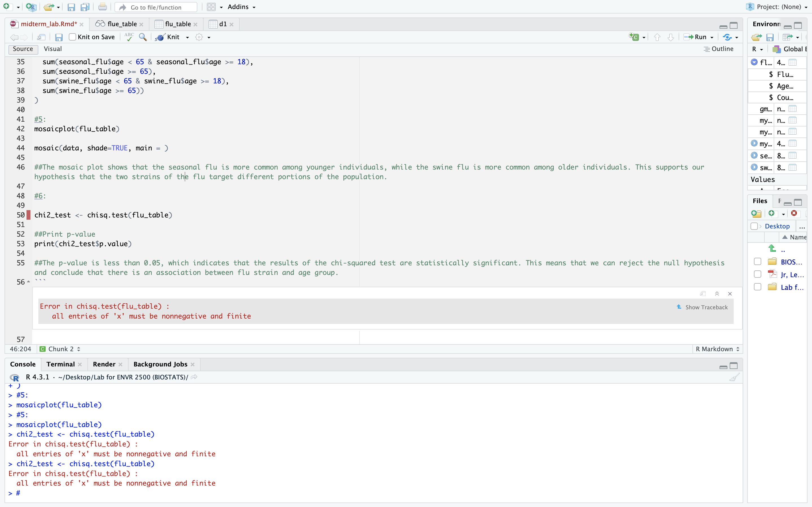Switch to the Visual editor mode
Screen dimensions: 812x507
[53, 49]
